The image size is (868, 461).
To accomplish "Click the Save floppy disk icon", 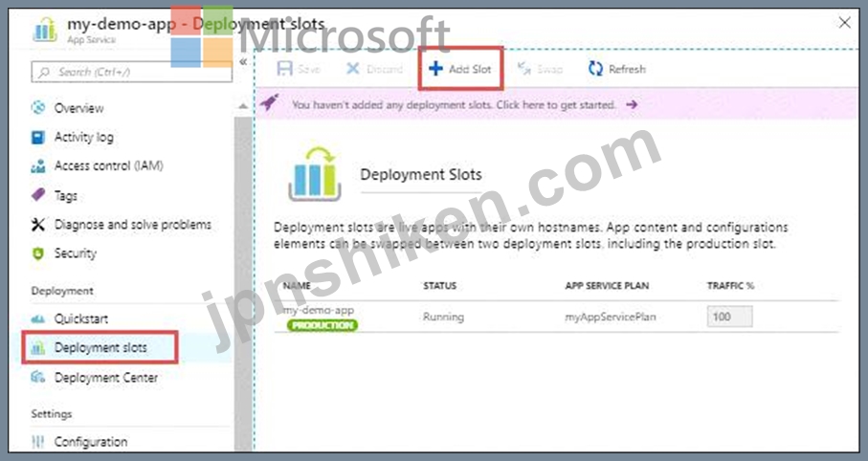I will [x=284, y=69].
